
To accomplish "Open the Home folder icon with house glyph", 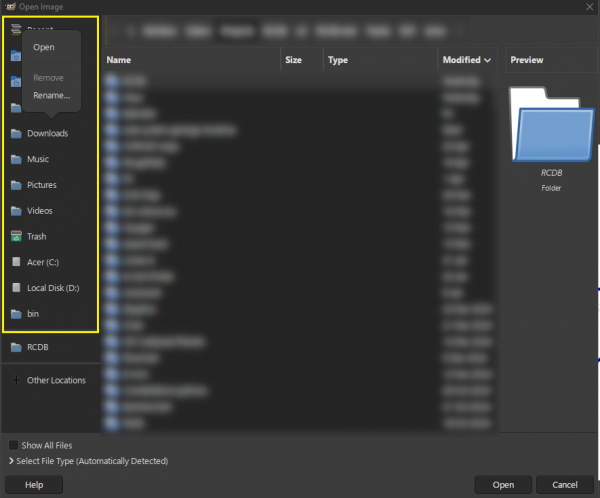I will (16, 56).
